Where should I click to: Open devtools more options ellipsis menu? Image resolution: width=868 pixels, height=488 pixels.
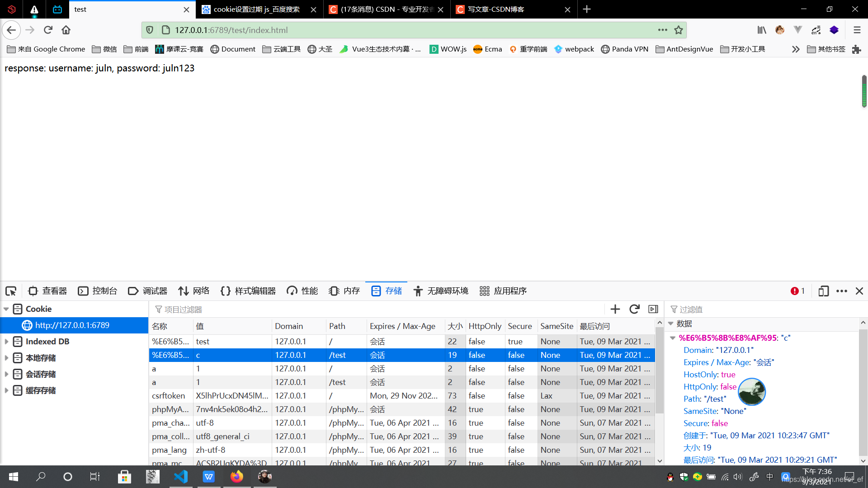[842, 291]
